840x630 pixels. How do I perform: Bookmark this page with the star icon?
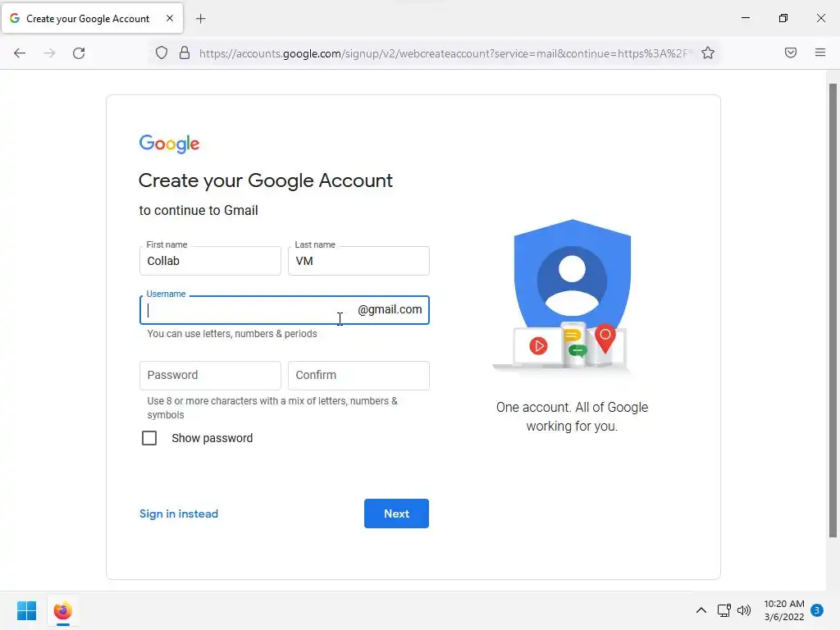708,53
